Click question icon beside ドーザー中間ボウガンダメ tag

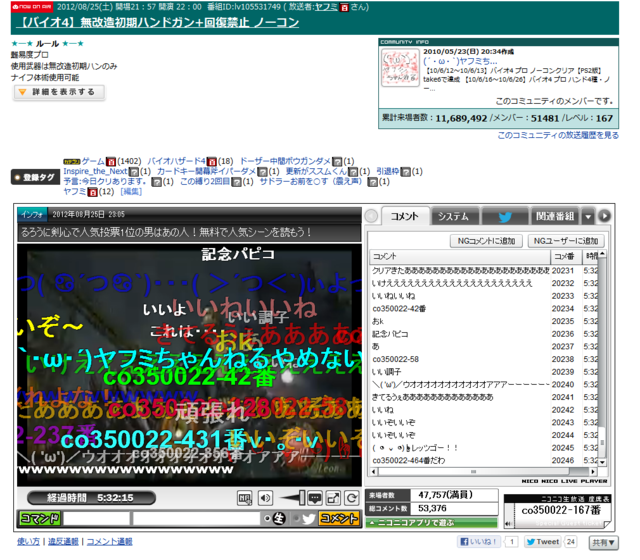[x=337, y=162]
